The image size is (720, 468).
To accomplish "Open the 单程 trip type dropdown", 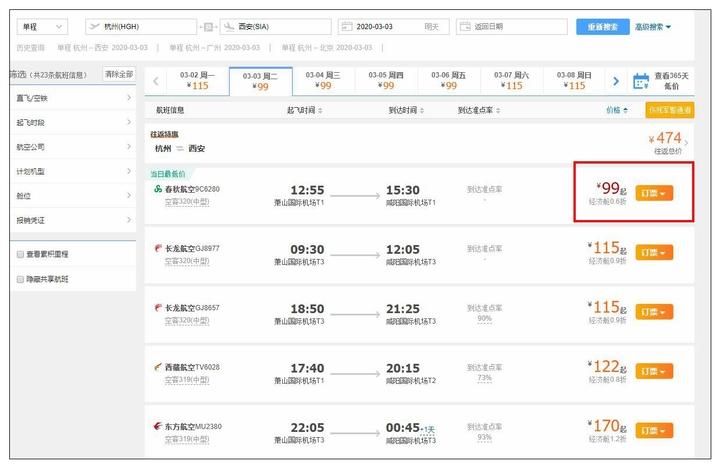I will click(x=42, y=27).
